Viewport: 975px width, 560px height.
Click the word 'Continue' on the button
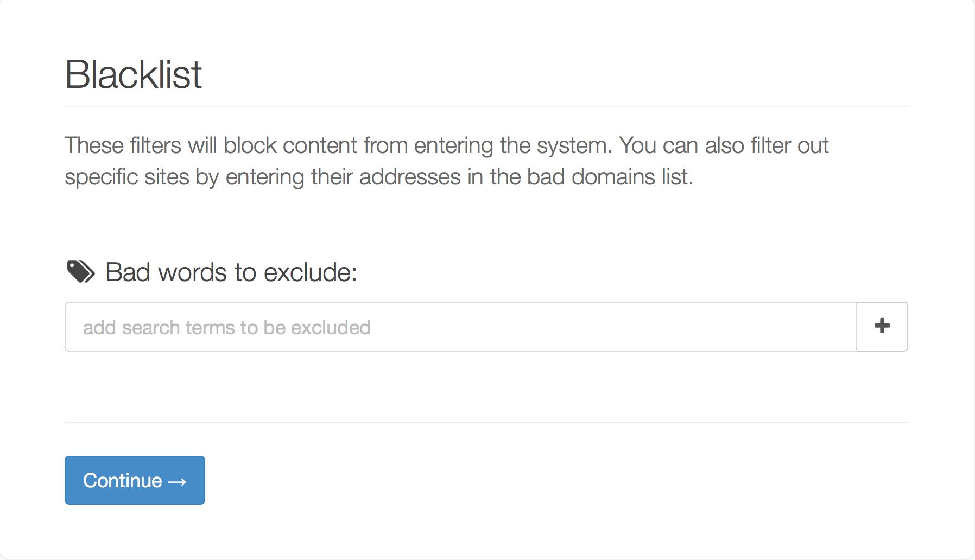coord(123,481)
